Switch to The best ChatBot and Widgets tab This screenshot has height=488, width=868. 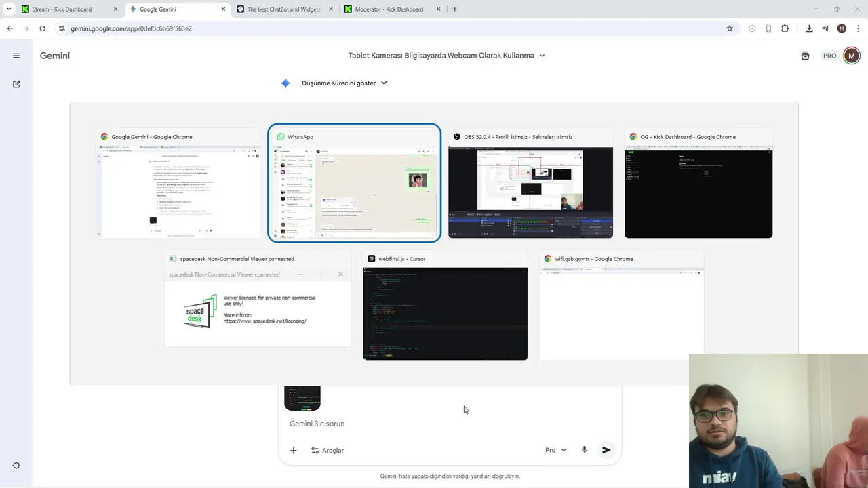(x=285, y=9)
